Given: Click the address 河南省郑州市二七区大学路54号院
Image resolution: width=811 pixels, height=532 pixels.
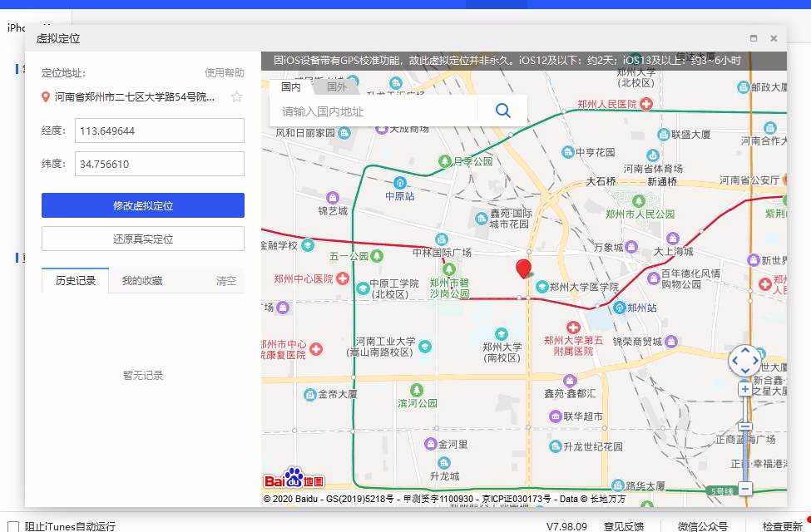Looking at the screenshot, I should [135, 96].
